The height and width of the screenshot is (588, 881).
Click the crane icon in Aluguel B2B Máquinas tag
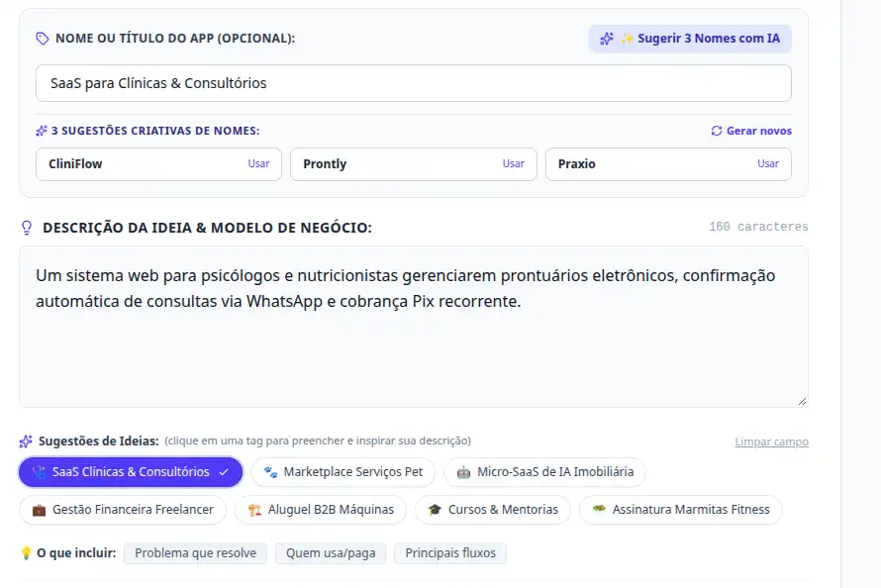254,510
